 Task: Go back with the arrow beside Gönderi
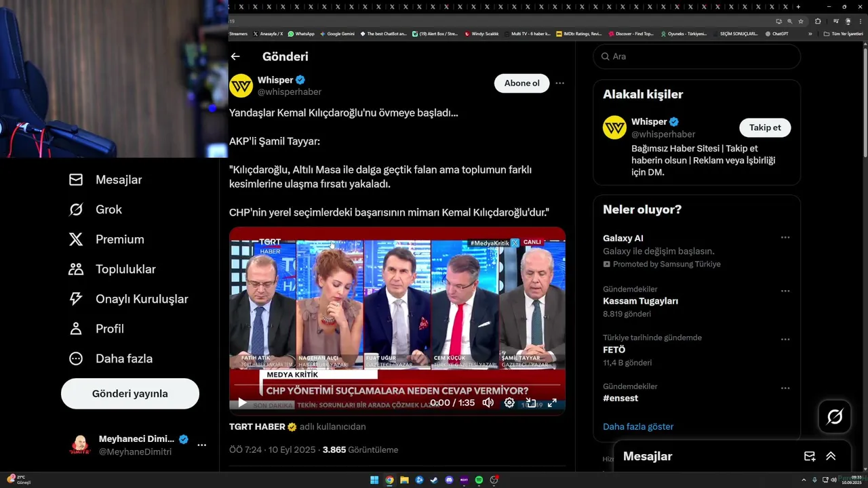click(235, 57)
